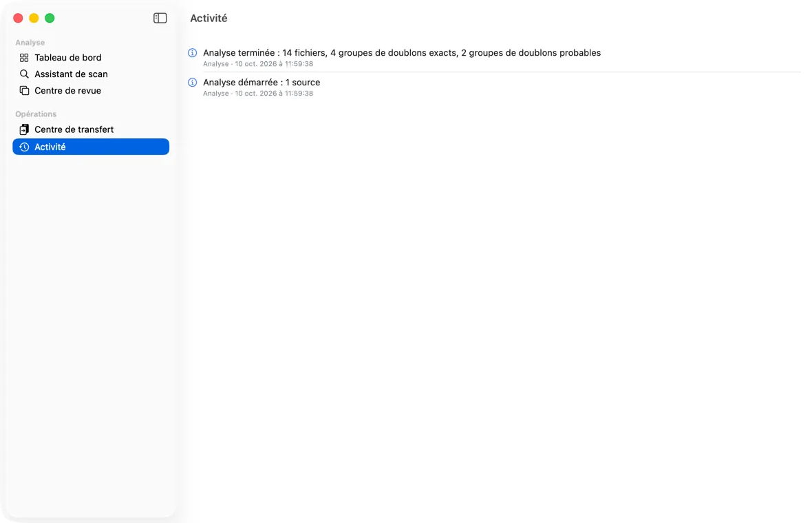
Task: Collapse the Analyse sidebar section header
Action: coord(30,43)
